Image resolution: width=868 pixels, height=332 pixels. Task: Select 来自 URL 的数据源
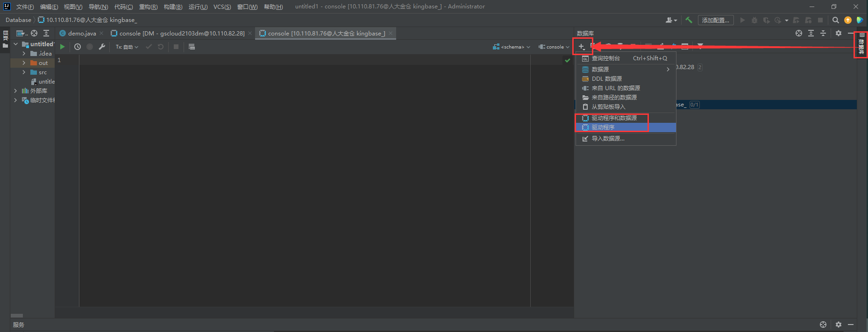coord(626,88)
